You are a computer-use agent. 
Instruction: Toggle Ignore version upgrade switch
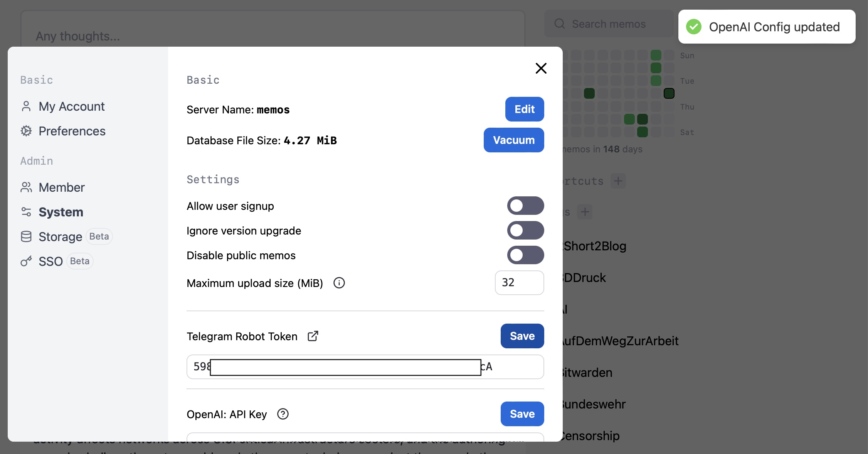[525, 230]
